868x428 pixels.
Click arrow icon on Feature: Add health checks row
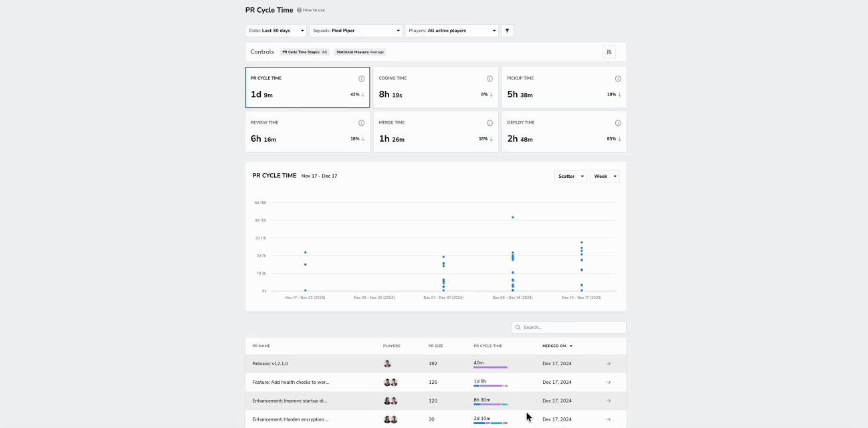click(x=609, y=383)
